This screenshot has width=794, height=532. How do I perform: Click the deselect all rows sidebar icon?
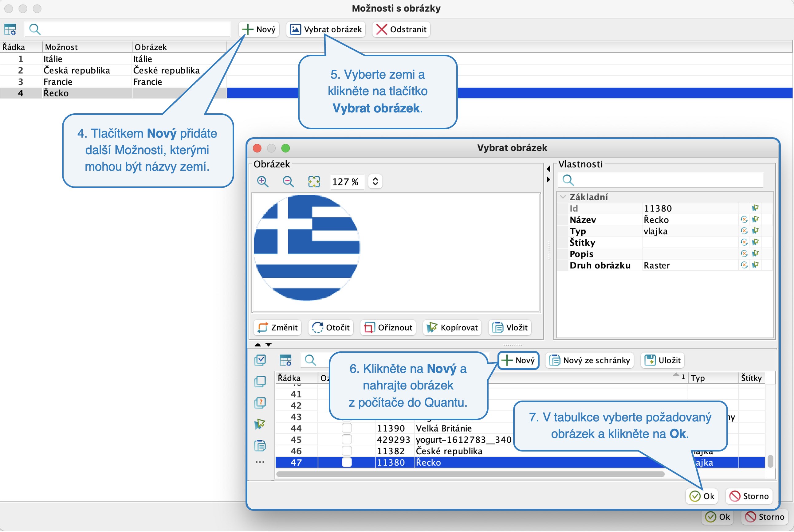[260, 382]
